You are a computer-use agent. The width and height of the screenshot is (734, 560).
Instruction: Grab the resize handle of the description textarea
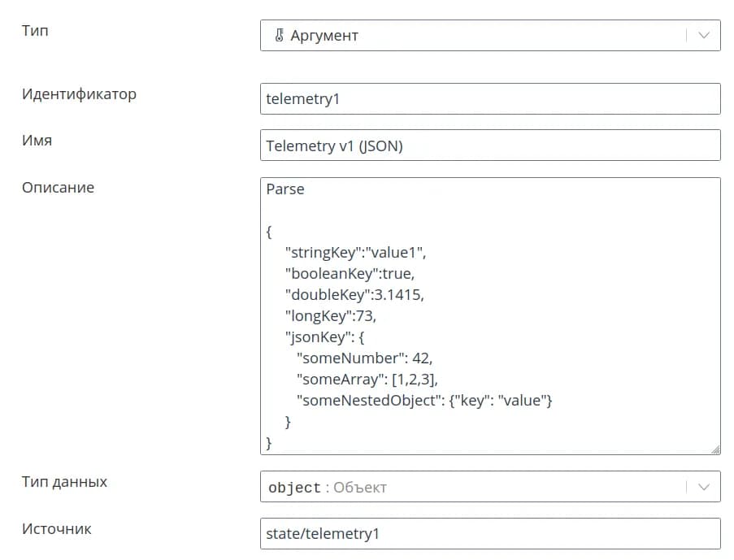[714, 449]
